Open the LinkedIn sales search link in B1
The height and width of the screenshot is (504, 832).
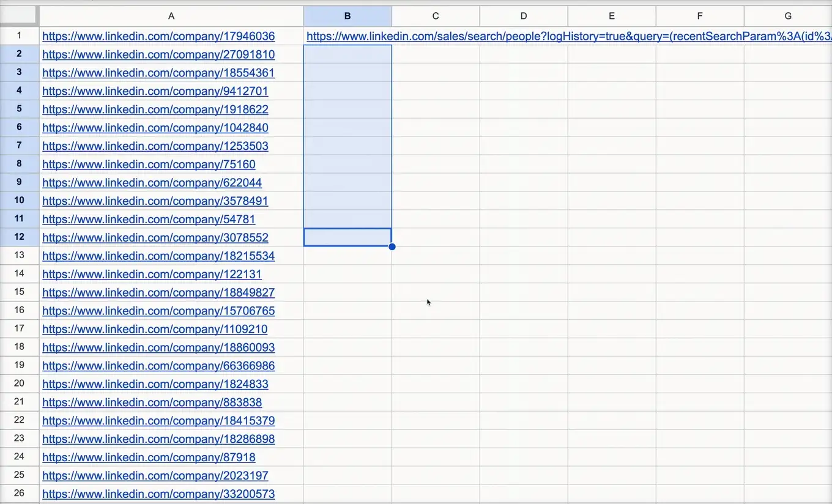569,36
